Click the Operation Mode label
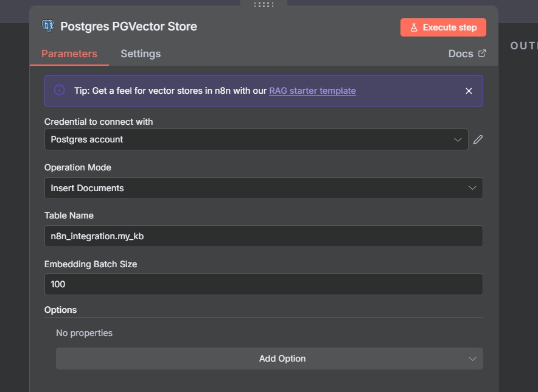538x392 pixels. coord(77,167)
